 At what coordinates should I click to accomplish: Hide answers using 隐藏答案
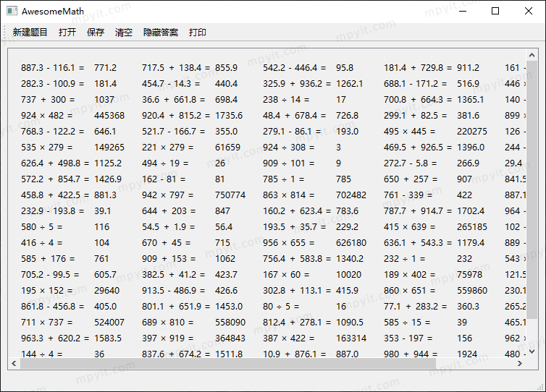161,33
